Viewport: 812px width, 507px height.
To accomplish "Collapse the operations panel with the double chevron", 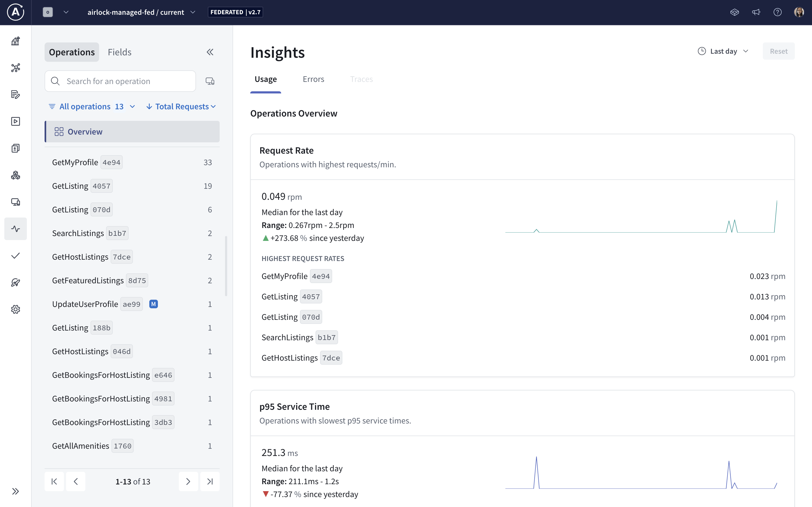I will 211,52.
